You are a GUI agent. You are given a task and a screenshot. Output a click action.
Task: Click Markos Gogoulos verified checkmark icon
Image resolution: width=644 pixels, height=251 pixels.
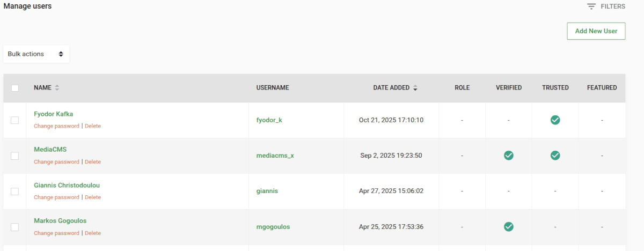point(508,227)
